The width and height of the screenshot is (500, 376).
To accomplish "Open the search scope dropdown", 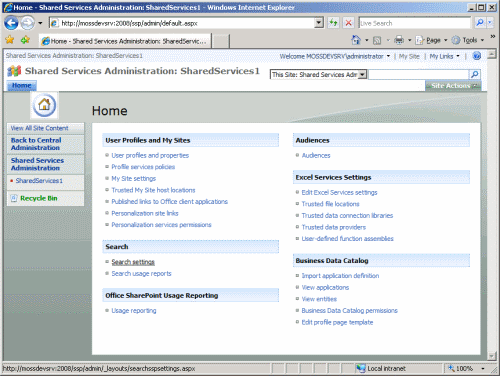I will click(x=363, y=74).
